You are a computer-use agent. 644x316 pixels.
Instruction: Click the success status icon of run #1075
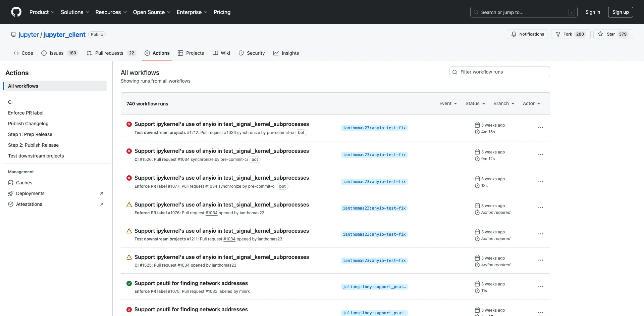(129, 283)
